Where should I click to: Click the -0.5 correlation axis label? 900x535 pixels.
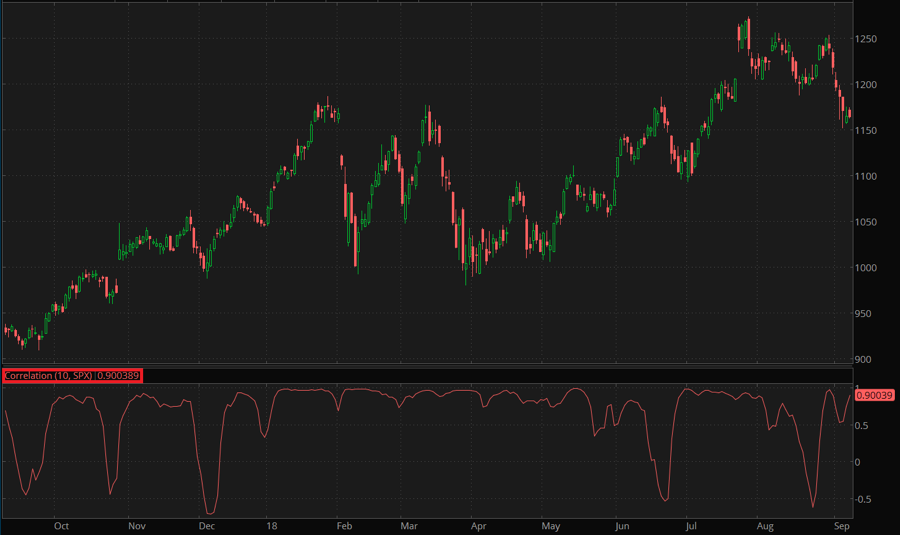click(864, 499)
